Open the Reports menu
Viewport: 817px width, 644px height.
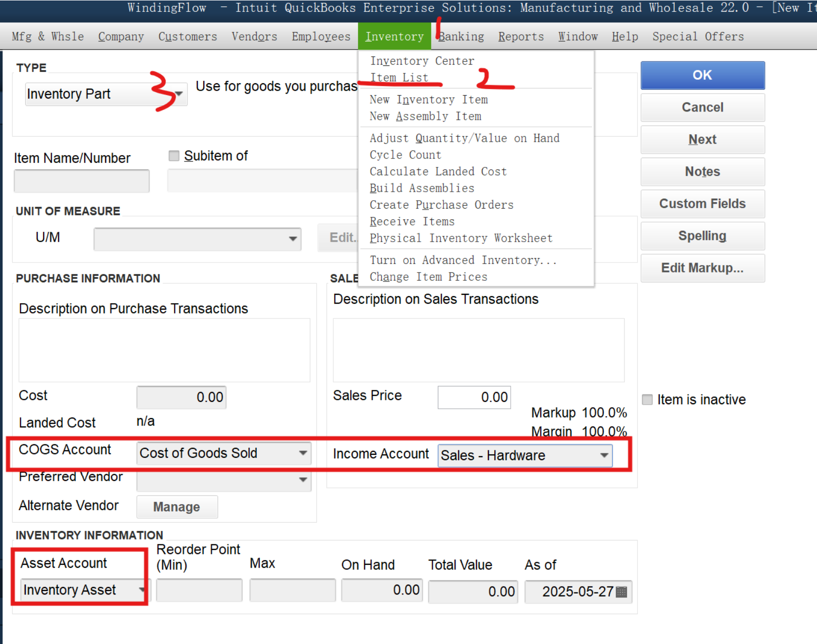[521, 37]
